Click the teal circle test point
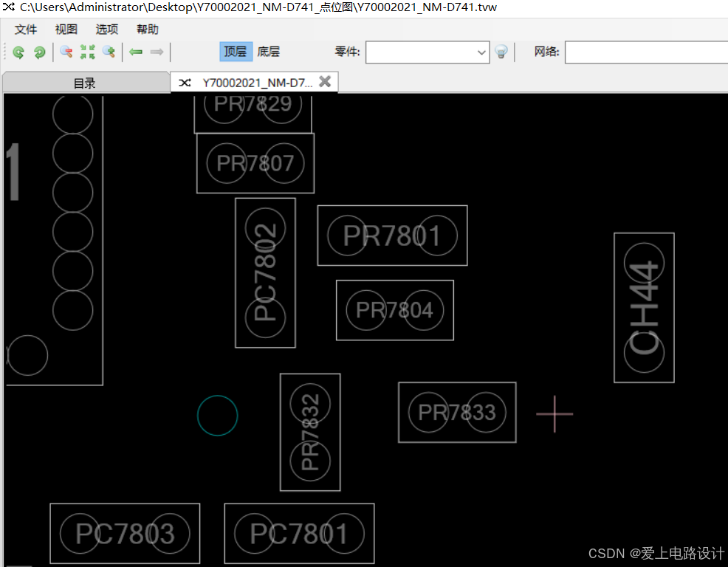 pyautogui.click(x=217, y=415)
